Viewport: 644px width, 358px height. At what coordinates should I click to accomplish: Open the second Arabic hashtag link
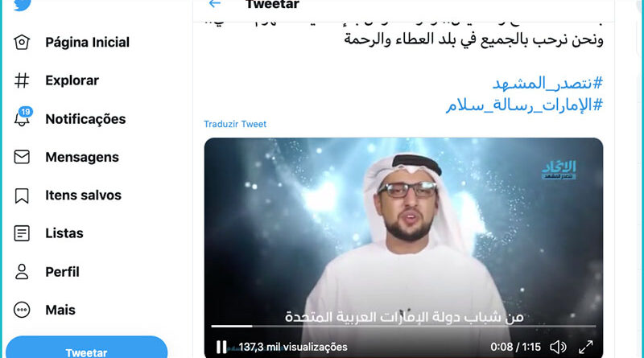pos(525,105)
